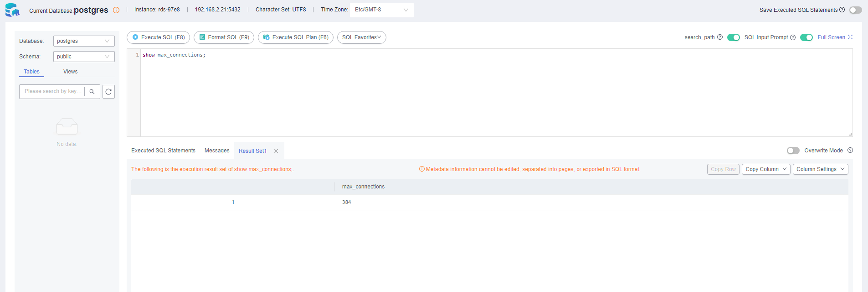Disable the SQL Input Prompt toggle
This screenshot has width=868, height=292.
(806, 37)
